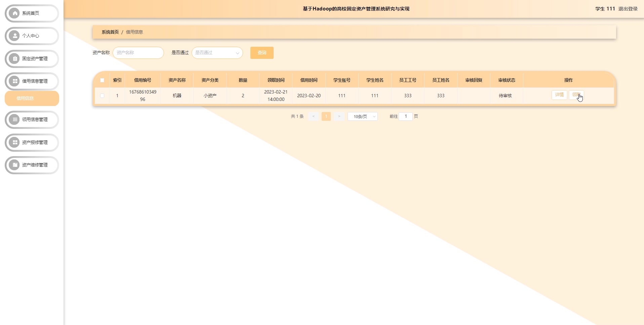Select 借用信息 in the sidebar menu
The width and height of the screenshot is (644, 325).
(32, 98)
